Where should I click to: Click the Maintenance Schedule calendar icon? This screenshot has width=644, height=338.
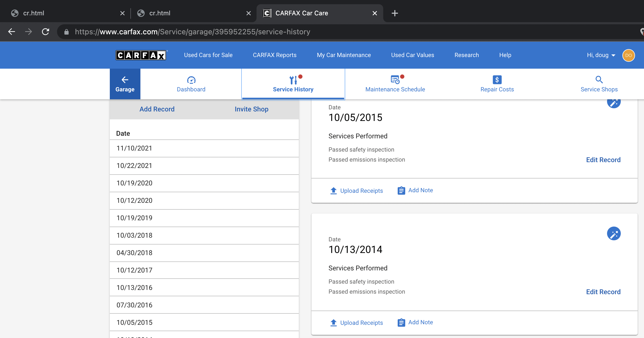[x=395, y=79]
